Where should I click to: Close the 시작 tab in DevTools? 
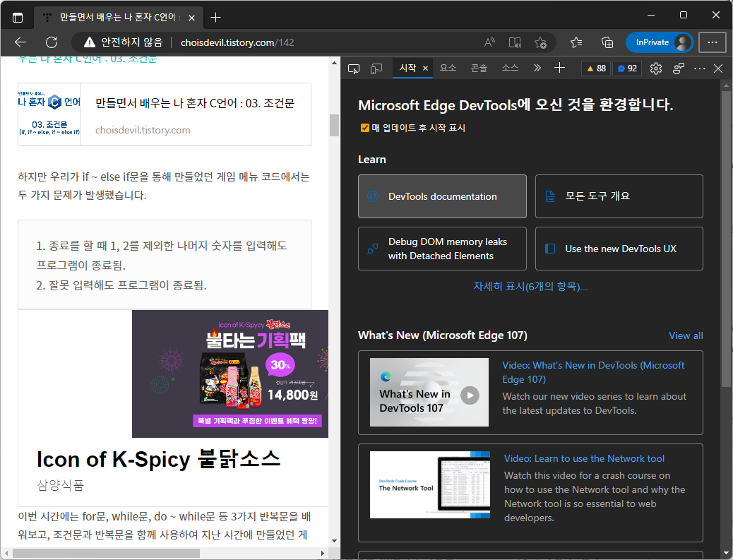[425, 68]
